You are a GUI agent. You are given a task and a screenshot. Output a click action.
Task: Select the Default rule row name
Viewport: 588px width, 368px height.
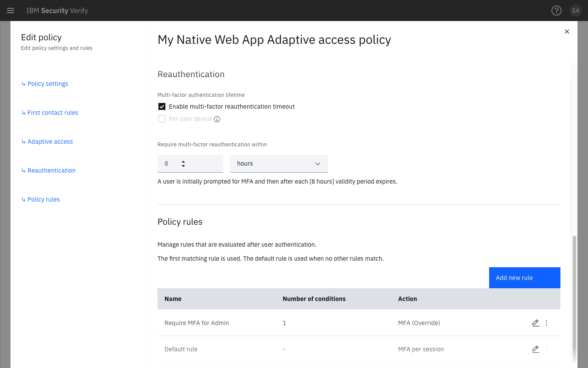pyautogui.click(x=181, y=349)
